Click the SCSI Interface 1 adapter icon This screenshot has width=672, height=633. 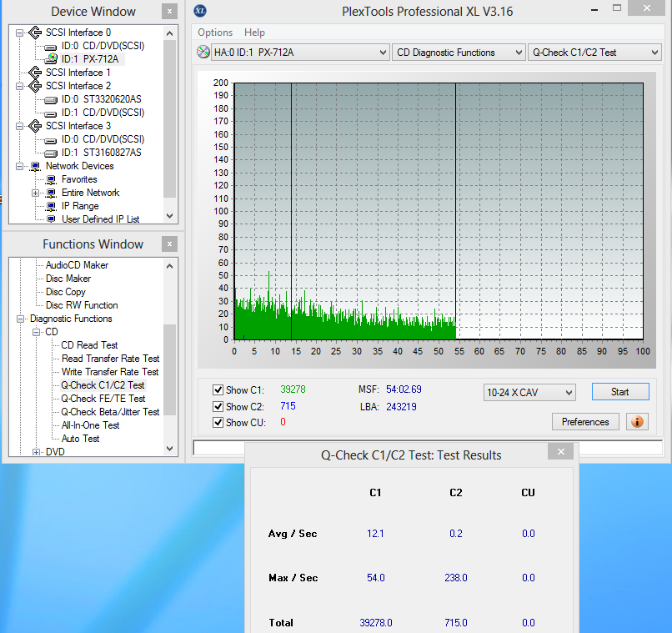(35, 73)
